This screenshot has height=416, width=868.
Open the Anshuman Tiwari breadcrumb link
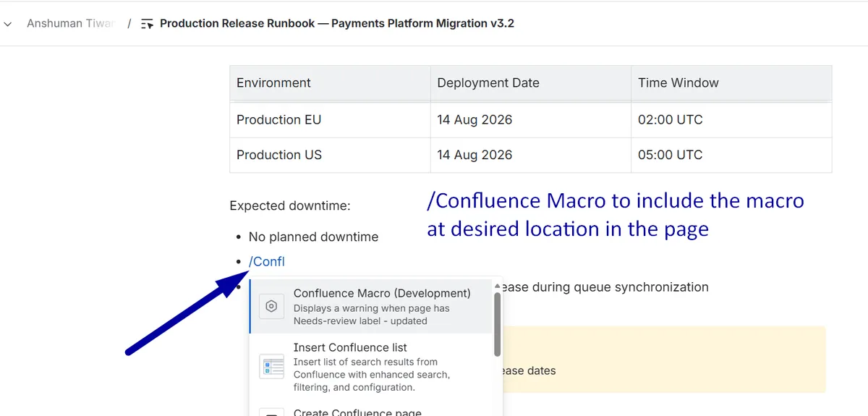(x=70, y=23)
